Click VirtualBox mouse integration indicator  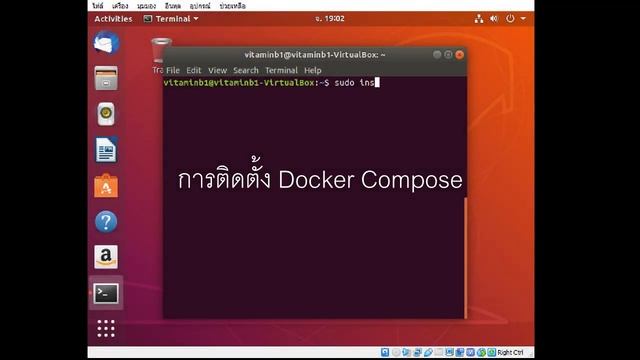pyautogui.click(x=481, y=352)
